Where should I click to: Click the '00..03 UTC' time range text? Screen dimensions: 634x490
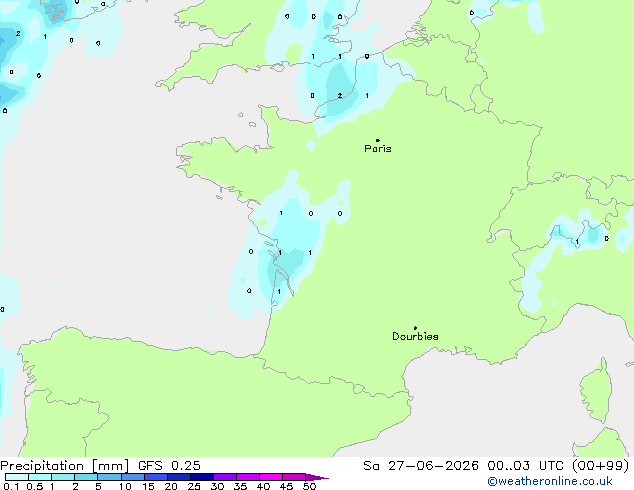click(525, 466)
